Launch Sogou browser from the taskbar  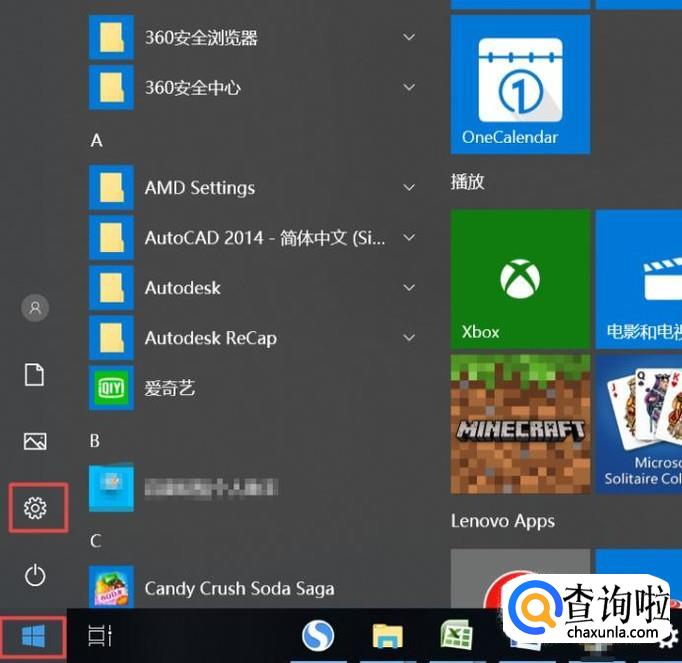pyautogui.click(x=318, y=636)
